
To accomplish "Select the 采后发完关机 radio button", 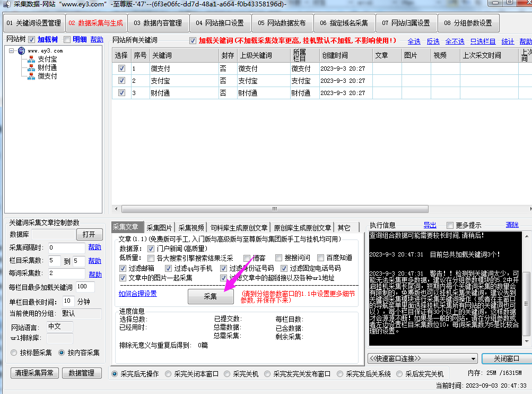I will 399,374.
